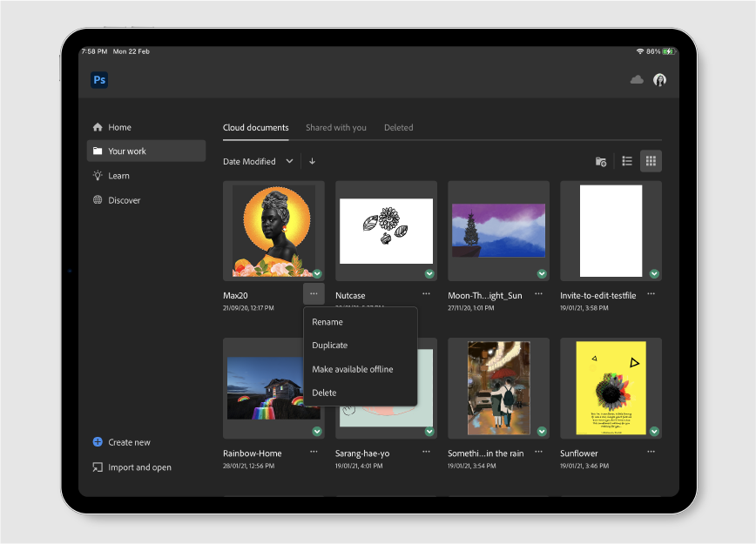
Task: Open more options for Invite-to-edit-testfile
Action: pos(651,294)
